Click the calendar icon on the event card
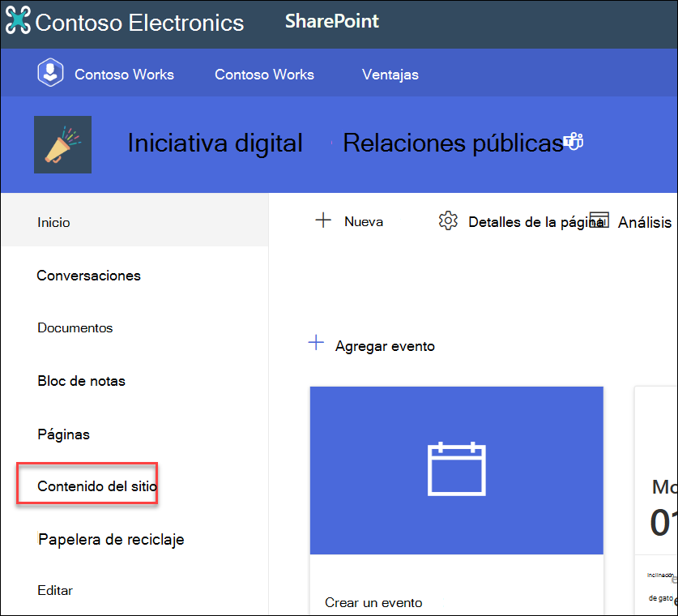This screenshot has height=616, width=678. [x=457, y=468]
